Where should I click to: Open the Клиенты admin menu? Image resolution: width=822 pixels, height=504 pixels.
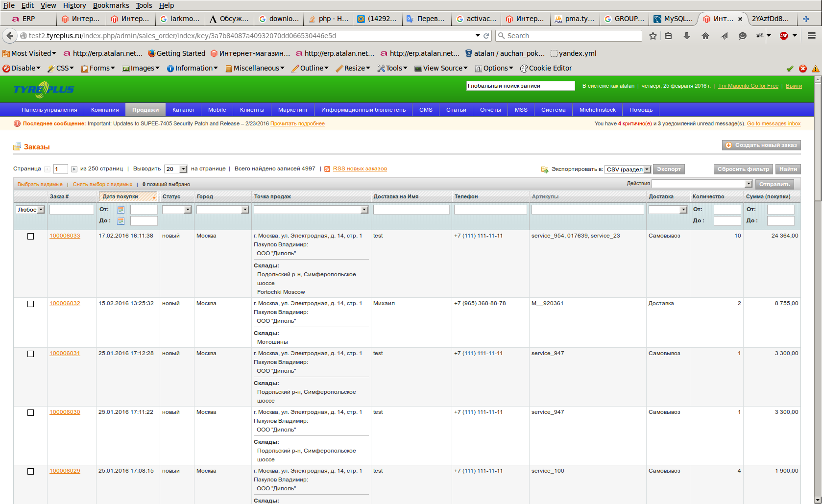coord(252,110)
